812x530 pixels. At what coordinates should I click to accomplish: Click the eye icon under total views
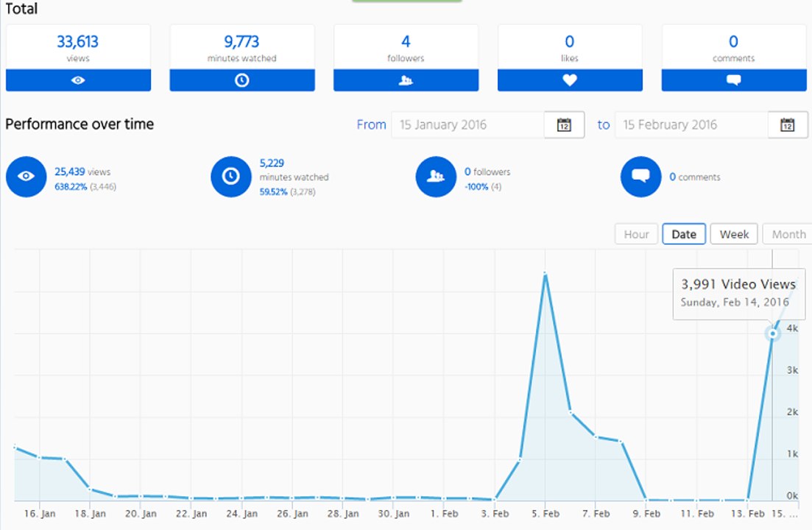pyautogui.click(x=78, y=80)
